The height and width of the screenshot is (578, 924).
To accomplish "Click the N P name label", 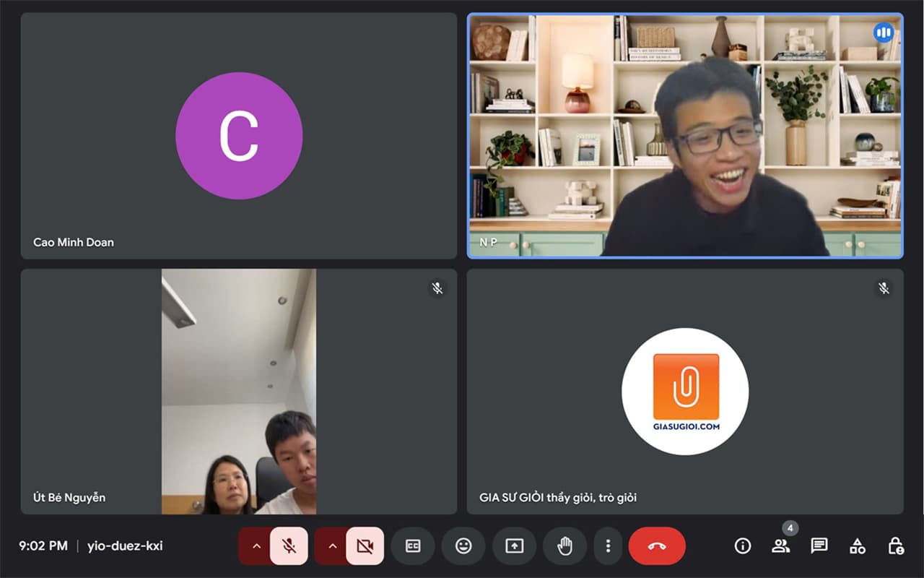I will [x=489, y=242].
